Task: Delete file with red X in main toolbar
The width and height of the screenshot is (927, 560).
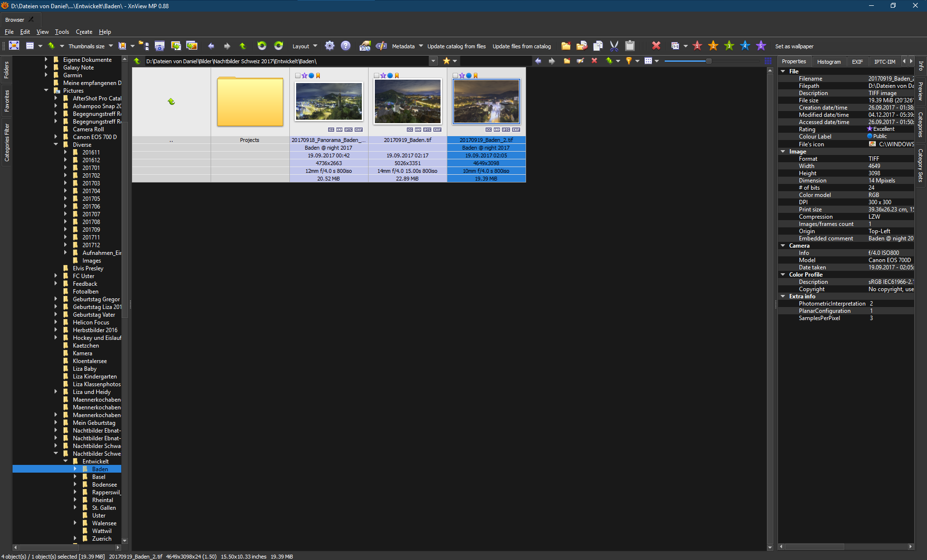Action: (656, 46)
